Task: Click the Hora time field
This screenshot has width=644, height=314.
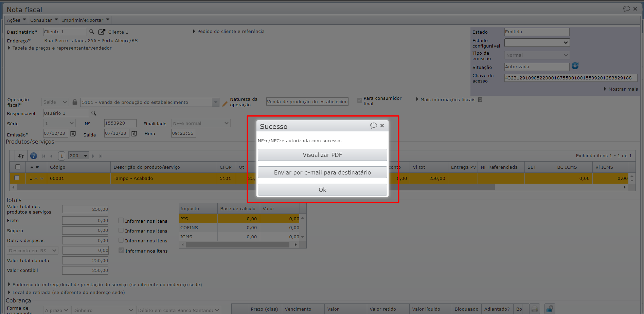Action: [x=183, y=133]
